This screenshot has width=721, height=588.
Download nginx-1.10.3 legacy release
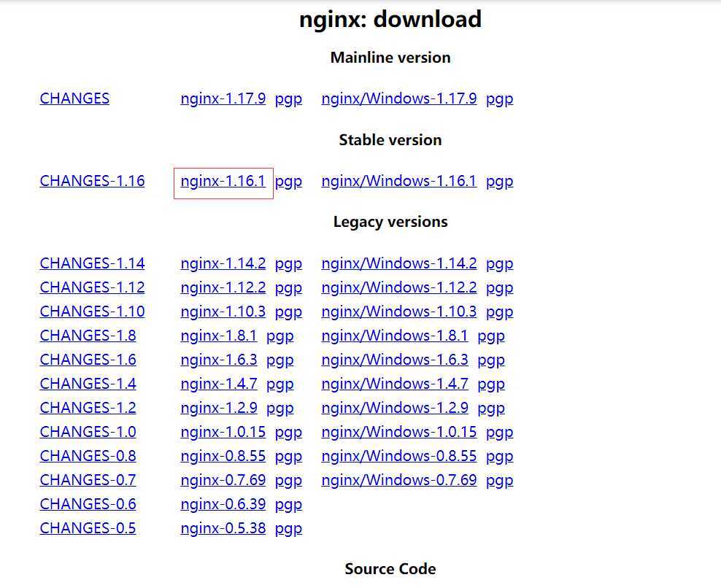point(223,312)
